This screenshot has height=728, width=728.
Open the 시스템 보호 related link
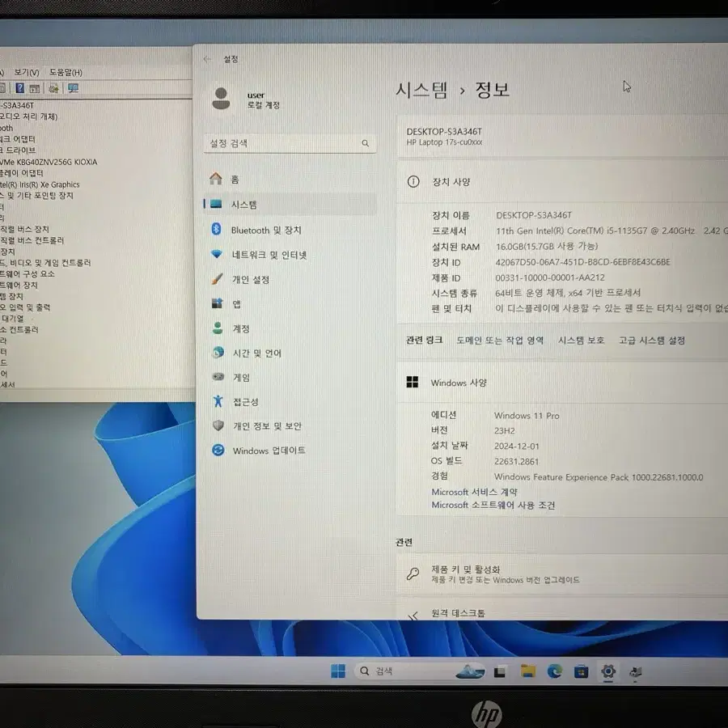[582, 341]
